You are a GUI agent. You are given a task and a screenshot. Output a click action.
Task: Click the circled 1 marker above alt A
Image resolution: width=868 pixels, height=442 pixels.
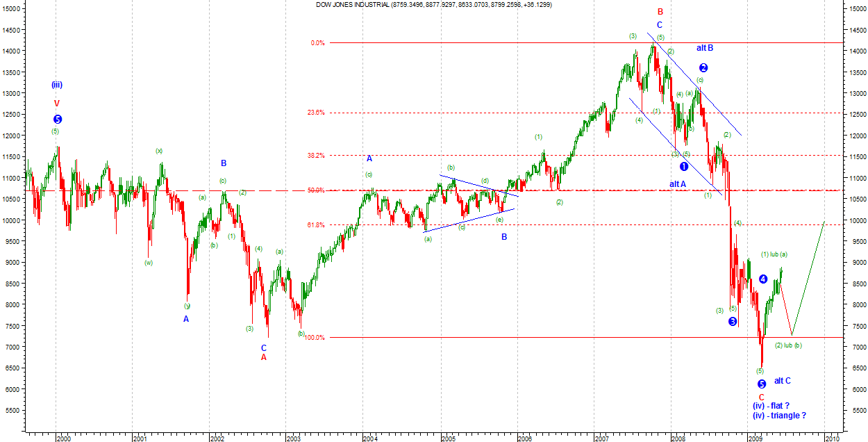(684, 167)
